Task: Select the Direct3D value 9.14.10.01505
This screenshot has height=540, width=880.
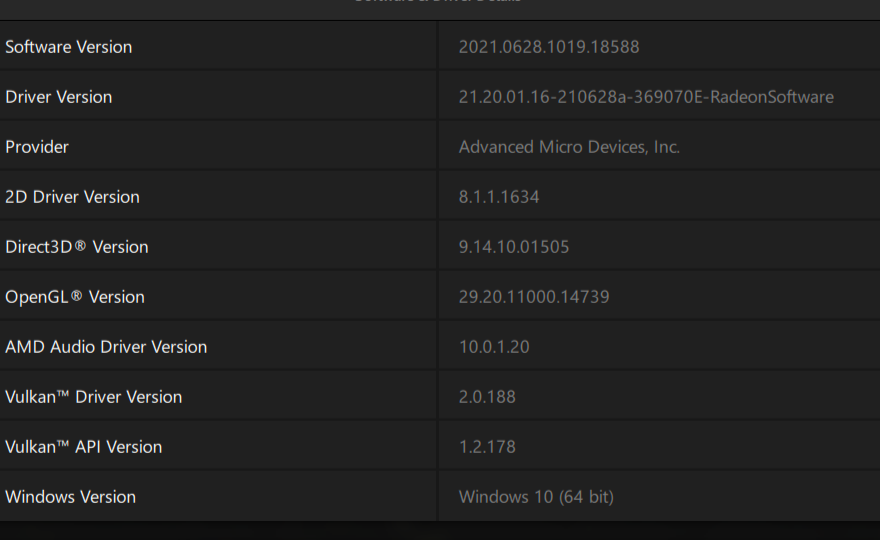Action: [x=514, y=247]
